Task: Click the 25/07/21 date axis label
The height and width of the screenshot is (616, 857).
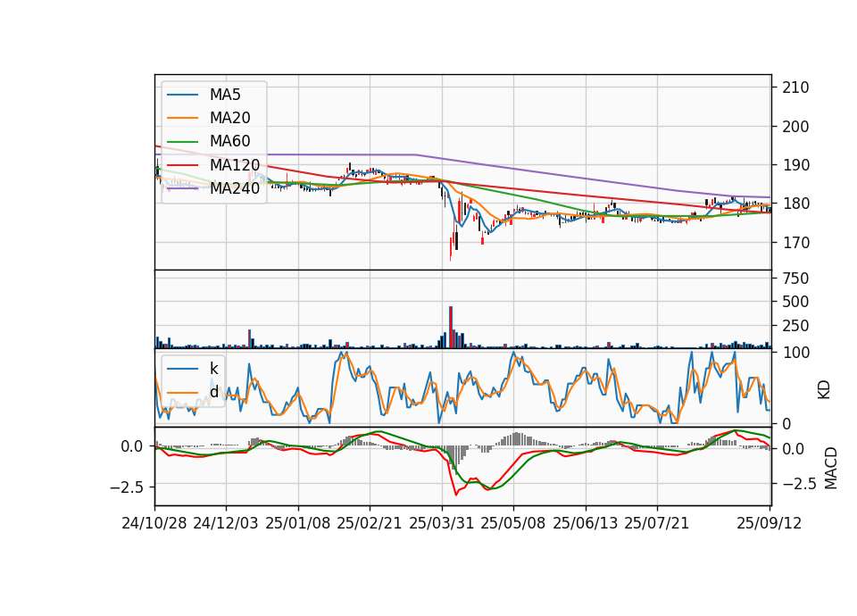Action: click(x=657, y=523)
